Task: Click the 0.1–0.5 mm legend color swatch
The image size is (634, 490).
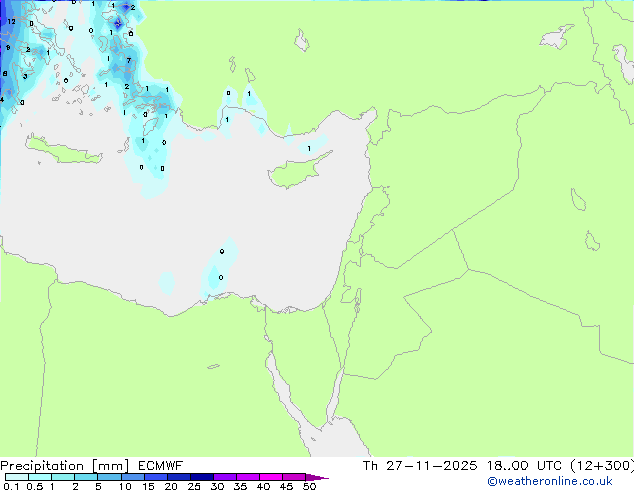Action: click(17, 477)
